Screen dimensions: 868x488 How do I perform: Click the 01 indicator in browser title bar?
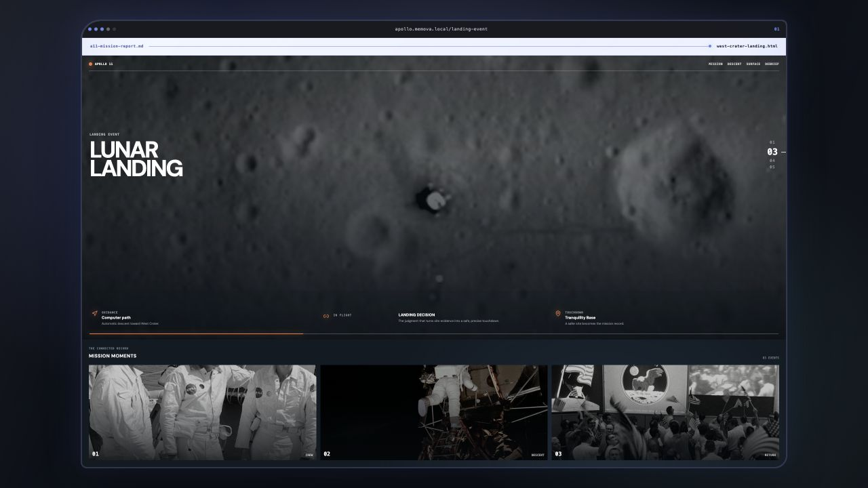pyautogui.click(x=776, y=29)
